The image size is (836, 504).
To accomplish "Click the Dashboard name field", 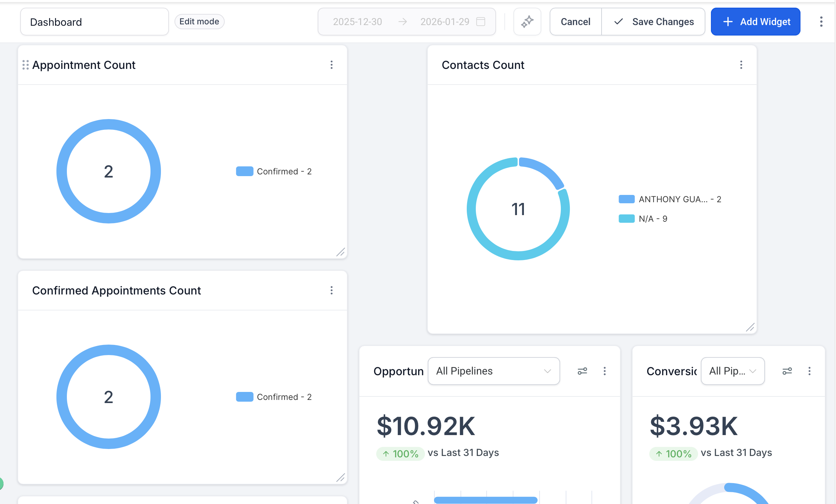I will click(x=94, y=22).
